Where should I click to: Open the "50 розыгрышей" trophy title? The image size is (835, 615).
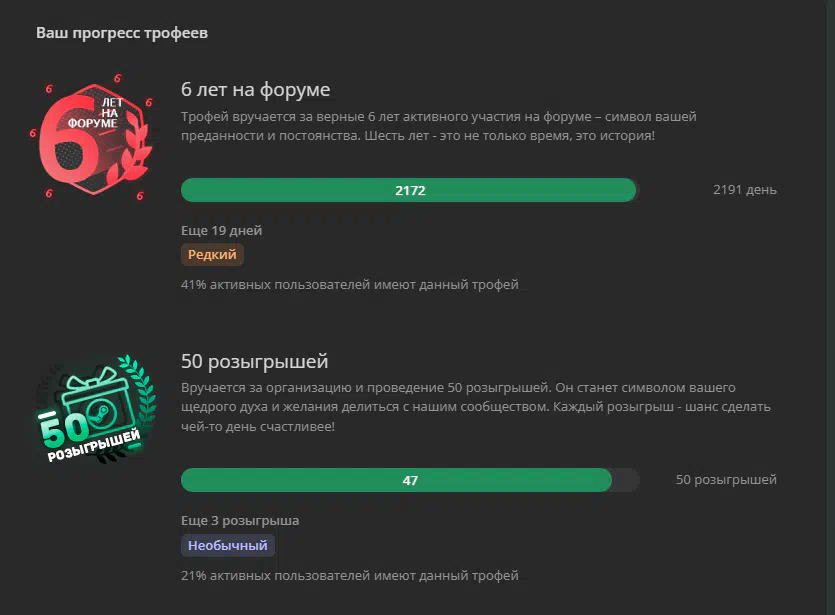255,361
